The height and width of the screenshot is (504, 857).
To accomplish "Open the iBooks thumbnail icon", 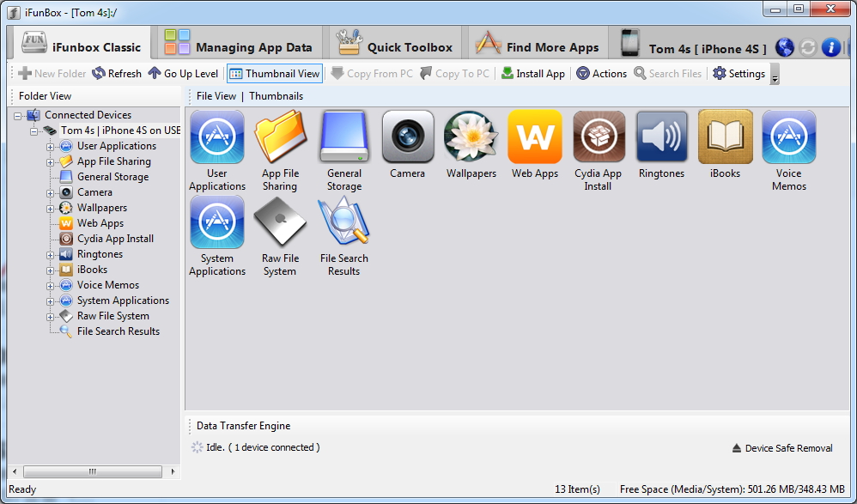I will pos(726,137).
